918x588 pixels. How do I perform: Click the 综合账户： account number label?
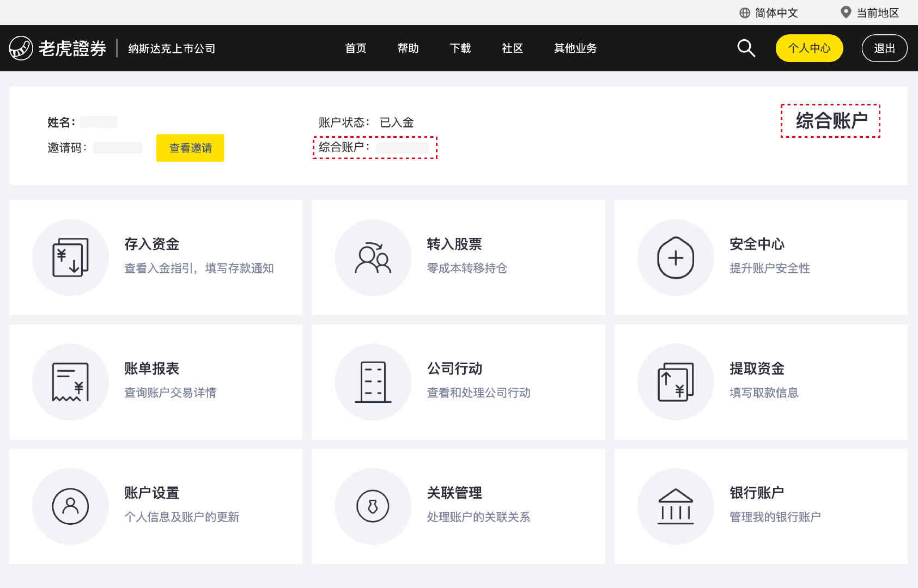pos(344,147)
